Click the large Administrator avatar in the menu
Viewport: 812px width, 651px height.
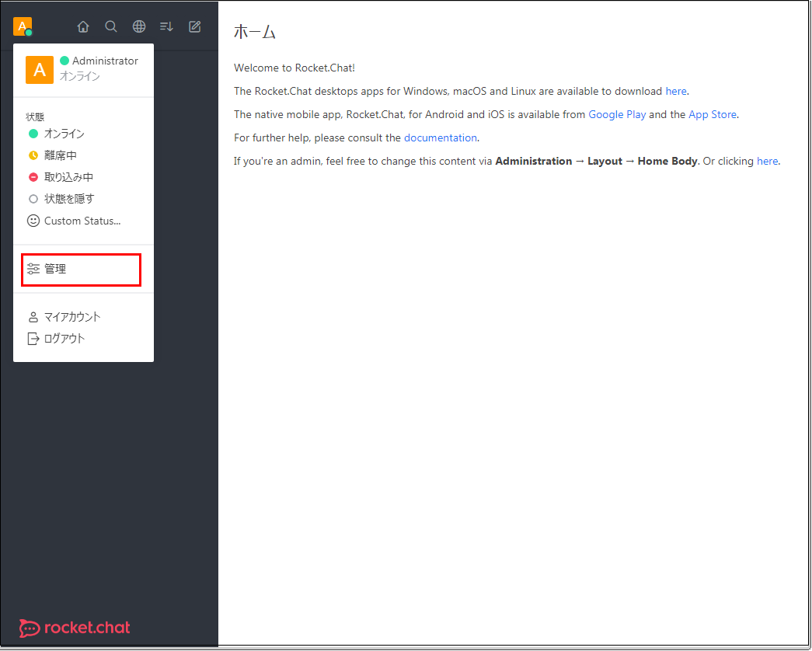40,69
